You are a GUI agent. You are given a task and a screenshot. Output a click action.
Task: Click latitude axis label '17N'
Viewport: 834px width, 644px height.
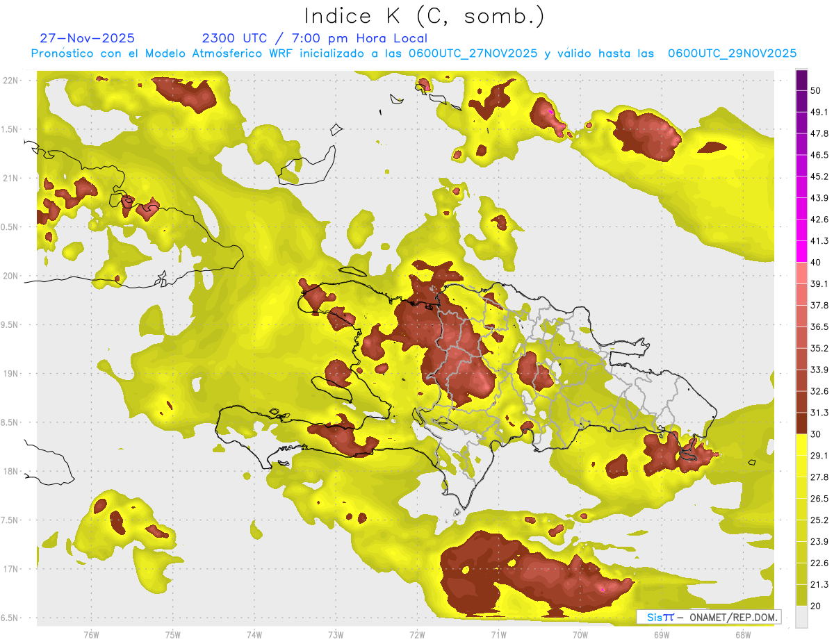pyautogui.click(x=10, y=569)
